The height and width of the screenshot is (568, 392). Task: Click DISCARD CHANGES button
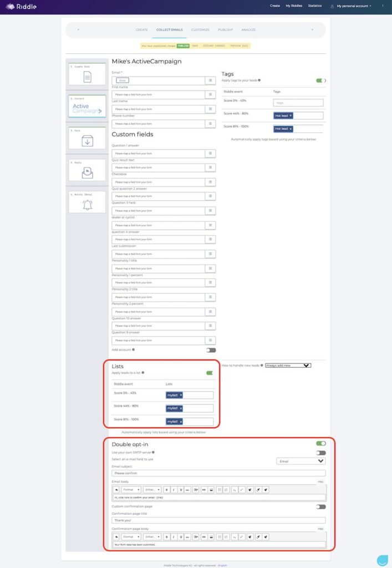[x=214, y=46]
